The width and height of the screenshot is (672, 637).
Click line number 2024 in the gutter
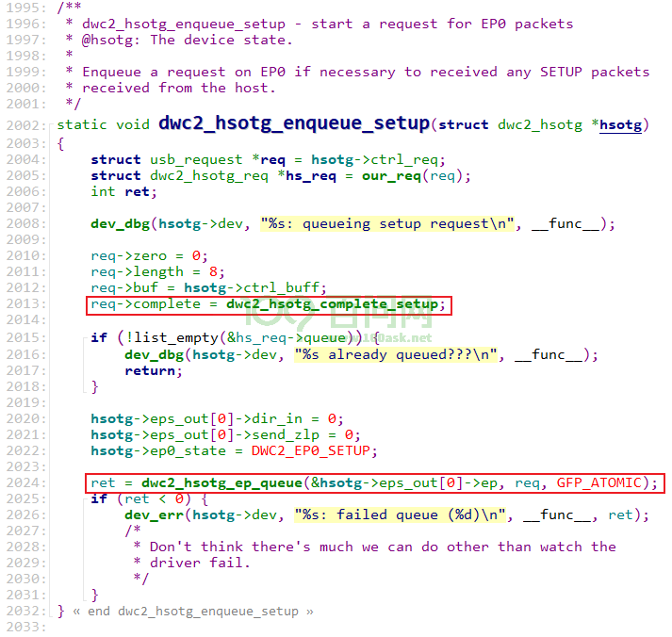coord(25,483)
